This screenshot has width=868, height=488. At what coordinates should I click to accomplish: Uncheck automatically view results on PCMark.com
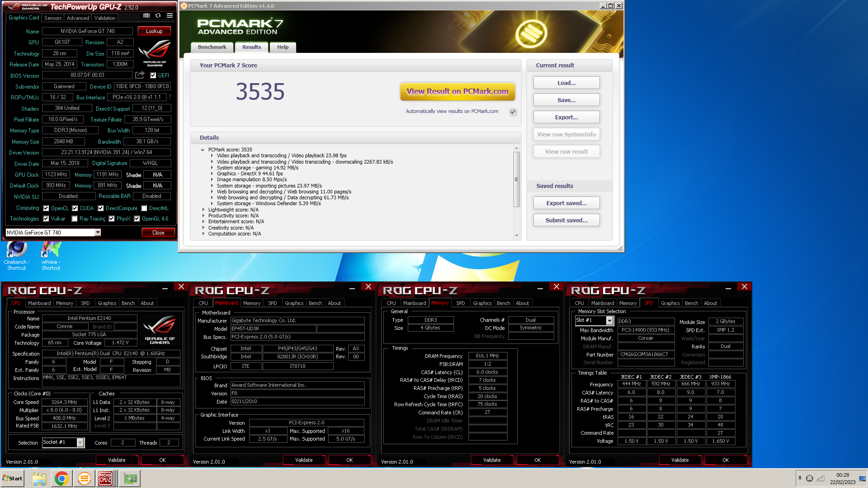[x=513, y=112]
